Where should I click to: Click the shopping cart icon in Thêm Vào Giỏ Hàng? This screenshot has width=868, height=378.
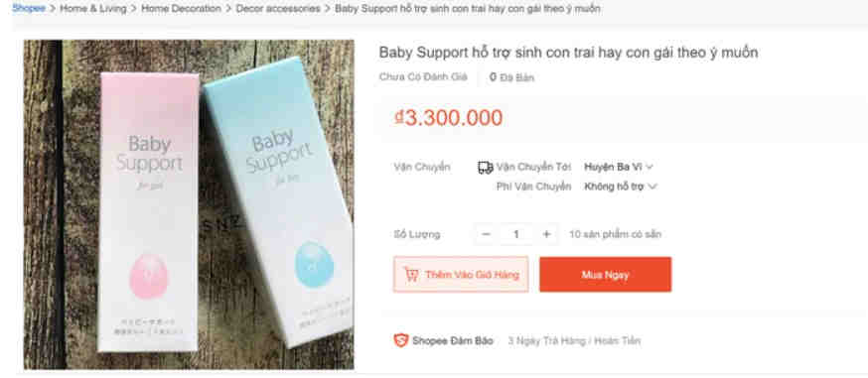coord(411,275)
